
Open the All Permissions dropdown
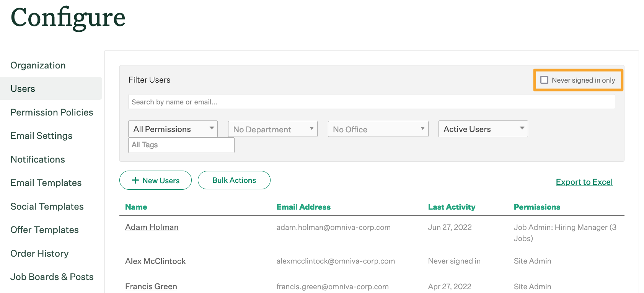(x=173, y=129)
